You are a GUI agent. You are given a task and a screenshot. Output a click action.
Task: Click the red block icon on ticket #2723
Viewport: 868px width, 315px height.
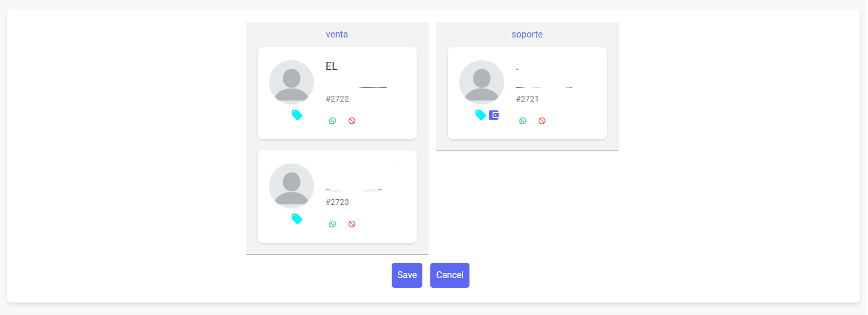click(352, 224)
